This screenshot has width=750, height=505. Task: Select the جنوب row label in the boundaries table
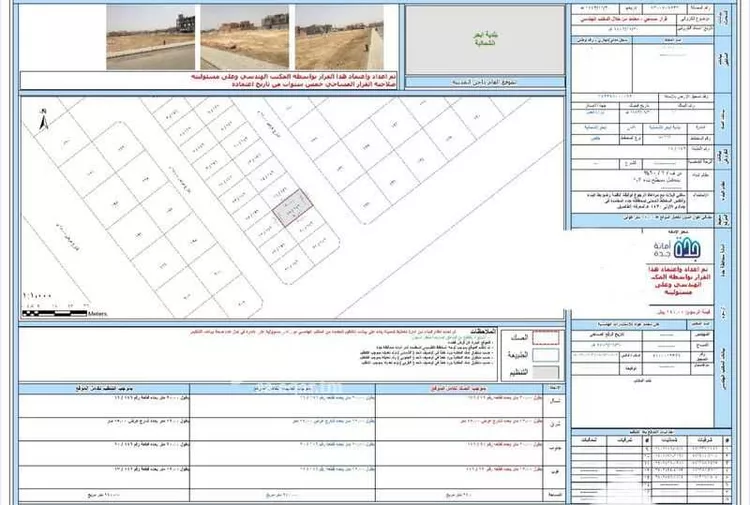click(555, 448)
